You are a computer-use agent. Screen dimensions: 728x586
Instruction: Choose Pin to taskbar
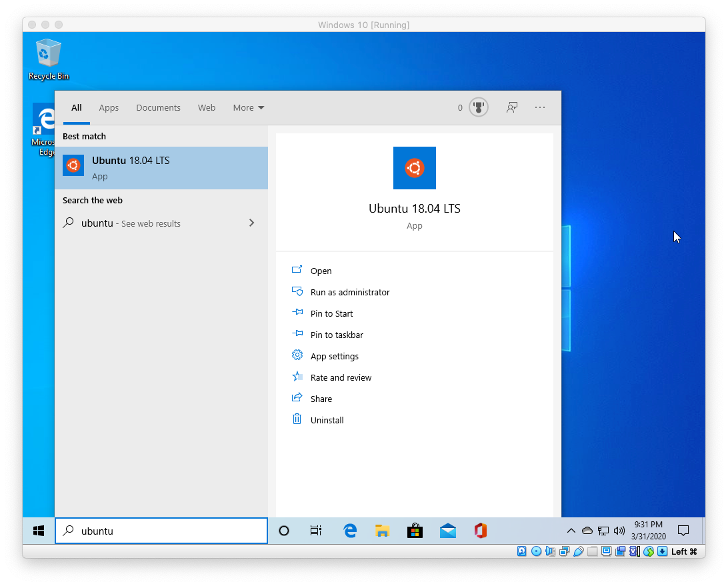point(337,335)
